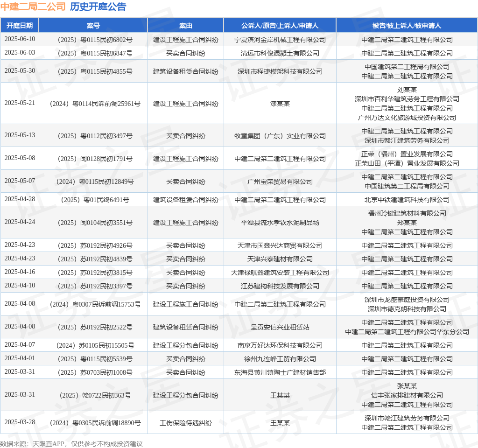Viewport: 478px width, 448px height.
Task: Click plaintiff 牧童集团（广东）实业有限公司
Action: 280,136
